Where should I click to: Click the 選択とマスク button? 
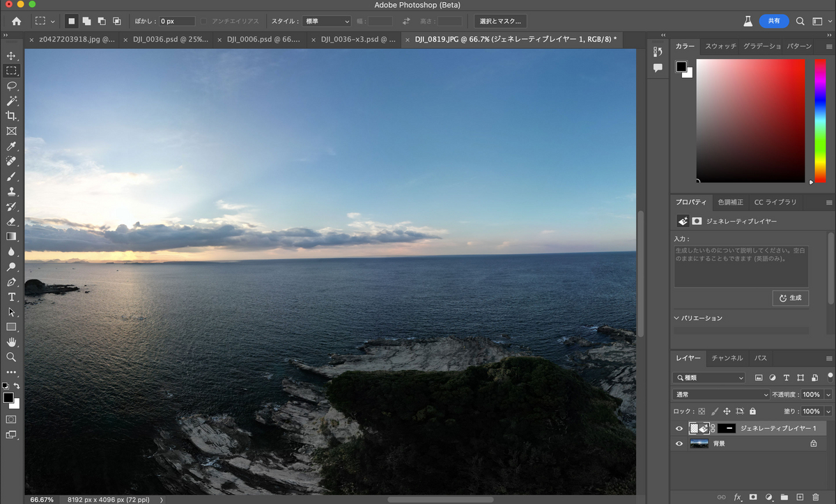(x=500, y=22)
